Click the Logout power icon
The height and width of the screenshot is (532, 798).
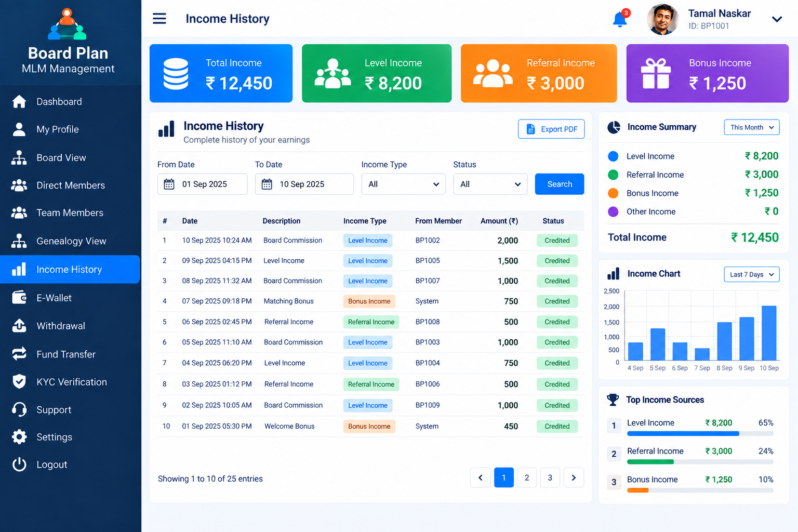pos(19,464)
